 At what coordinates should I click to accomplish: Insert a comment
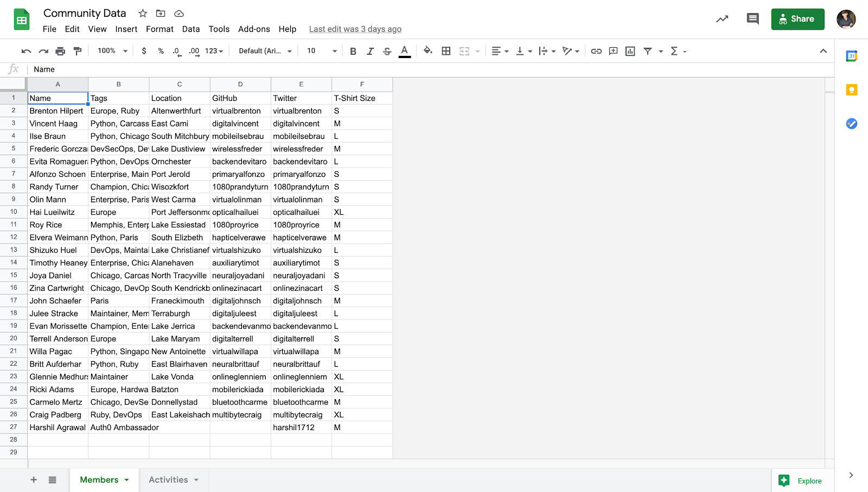click(612, 50)
